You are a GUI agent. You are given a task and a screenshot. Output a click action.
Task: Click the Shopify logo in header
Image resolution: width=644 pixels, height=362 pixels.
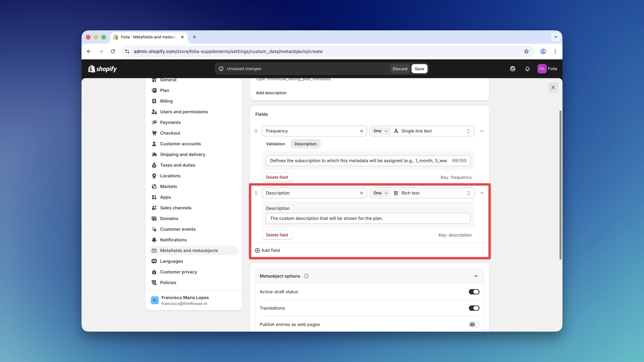pyautogui.click(x=103, y=69)
